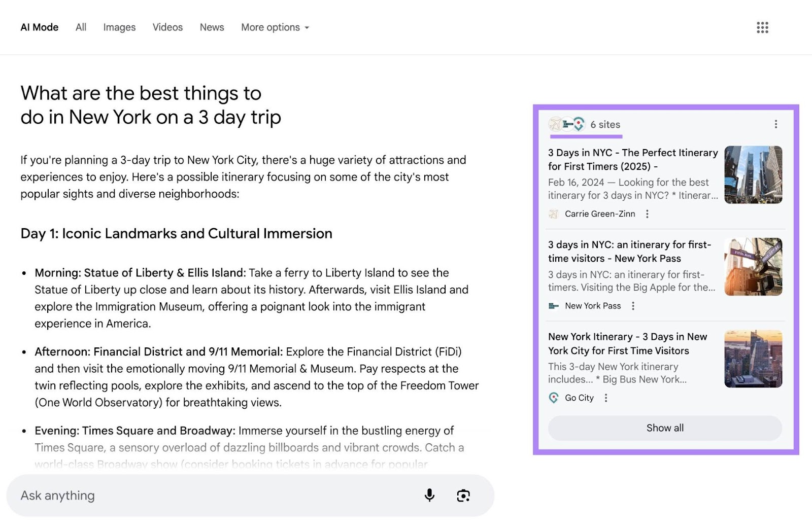Open the More options dropdown

(275, 27)
